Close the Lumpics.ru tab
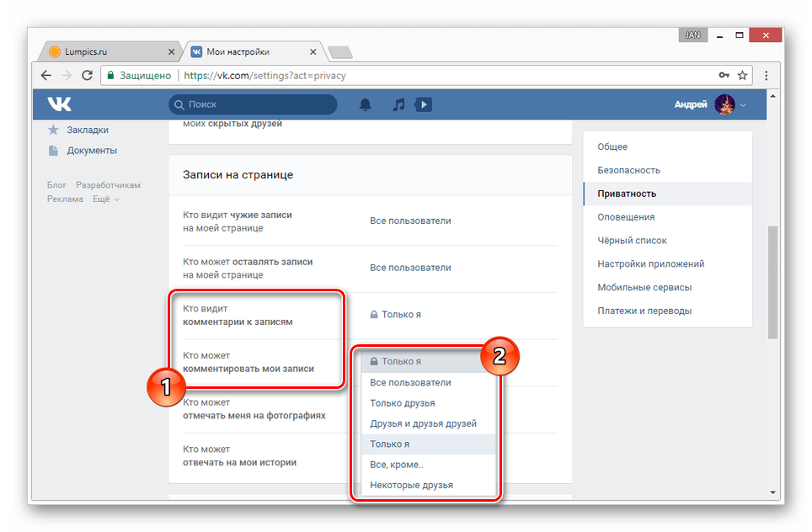The width and height of the screenshot is (812, 532). click(x=171, y=51)
